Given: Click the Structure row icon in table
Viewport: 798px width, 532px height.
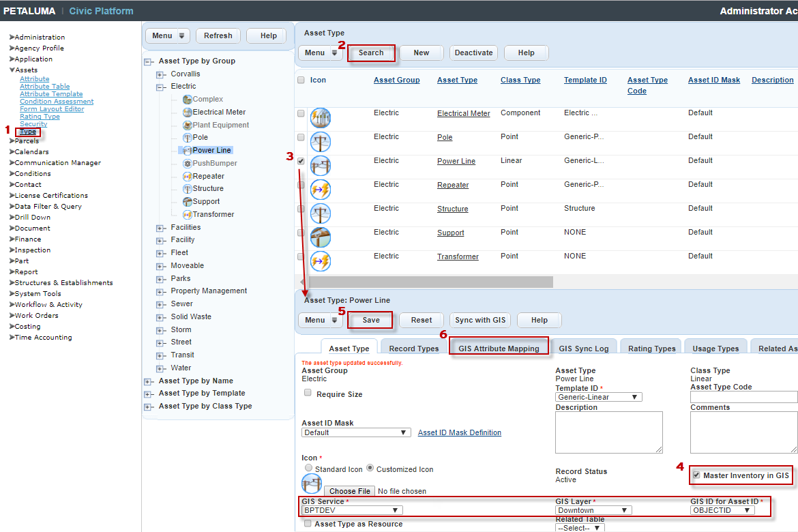Looking at the screenshot, I should pos(321,213).
